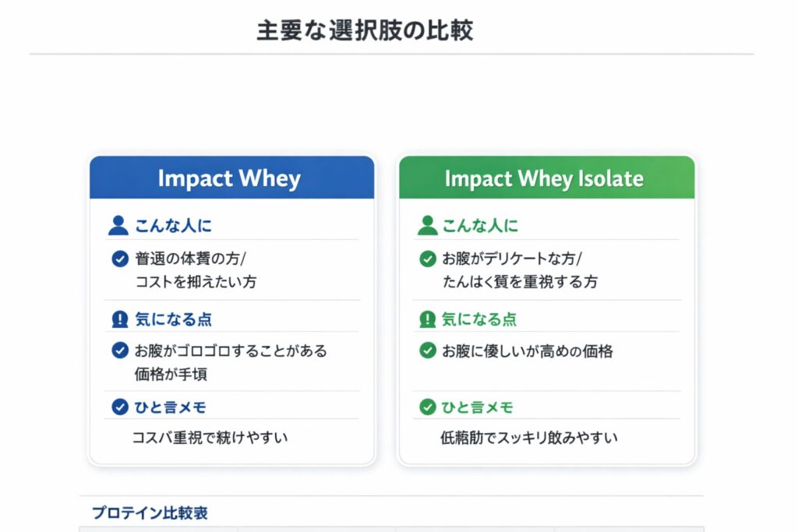Image resolution: width=798 pixels, height=532 pixels.
Task: Click the 低糖肪でスッキリ飲みやすい memo text
Action: coord(529,438)
